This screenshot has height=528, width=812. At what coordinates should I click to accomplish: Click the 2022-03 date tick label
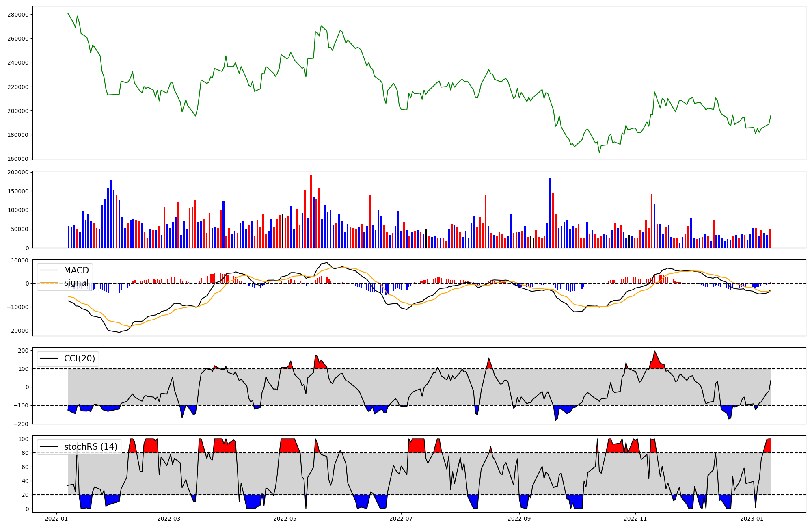168,519
